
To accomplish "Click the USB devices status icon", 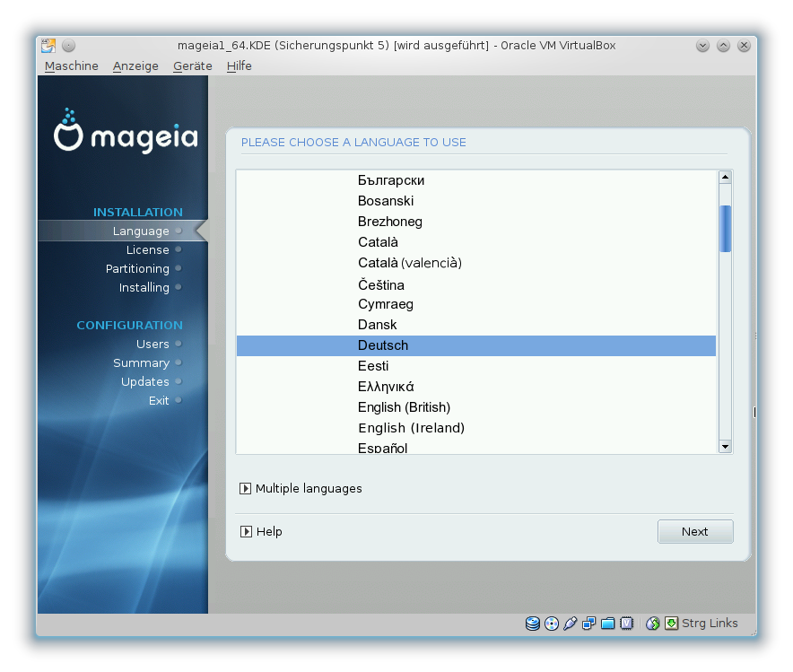I will click(x=570, y=624).
